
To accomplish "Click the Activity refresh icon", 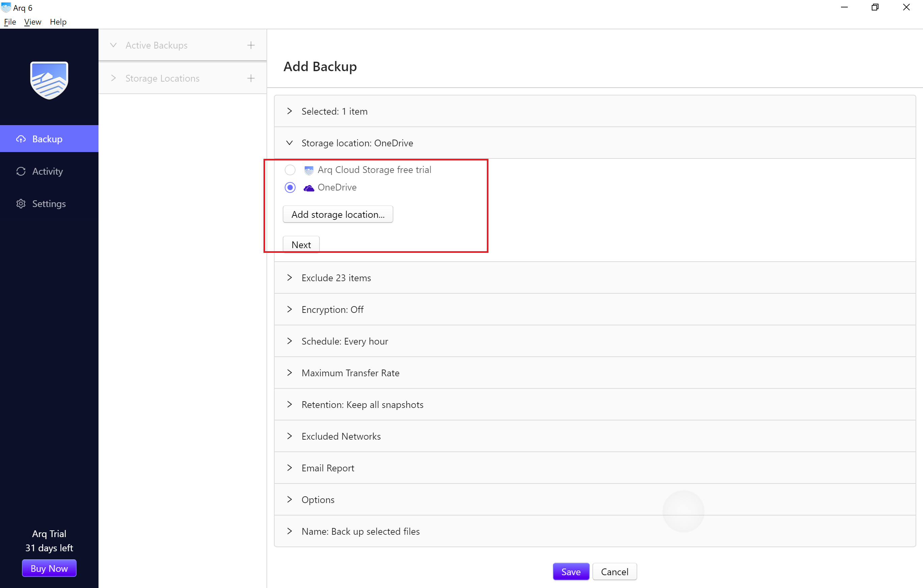I will [x=21, y=171].
